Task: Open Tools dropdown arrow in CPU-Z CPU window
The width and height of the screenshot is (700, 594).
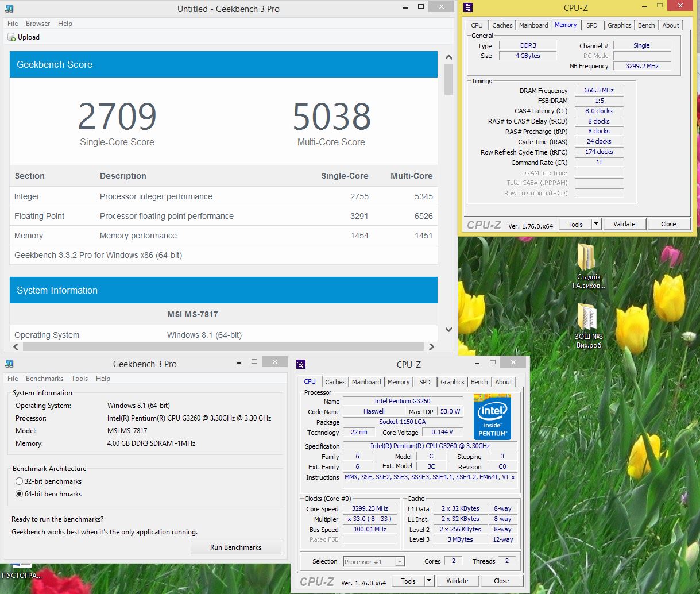Action: coord(429,581)
